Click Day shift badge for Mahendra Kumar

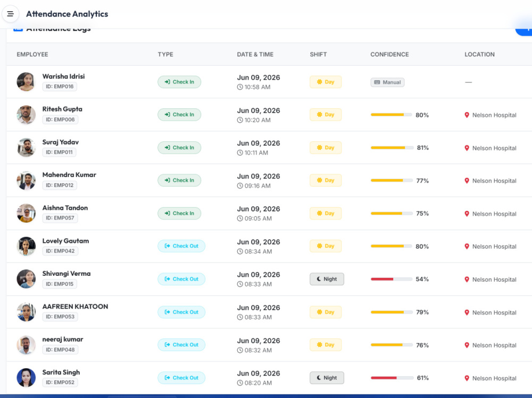[x=326, y=180]
